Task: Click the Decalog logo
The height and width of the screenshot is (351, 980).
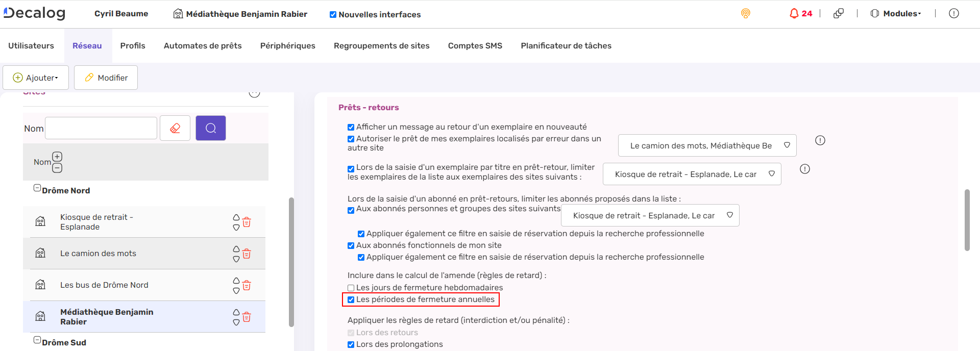Action: tap(34, 12)
